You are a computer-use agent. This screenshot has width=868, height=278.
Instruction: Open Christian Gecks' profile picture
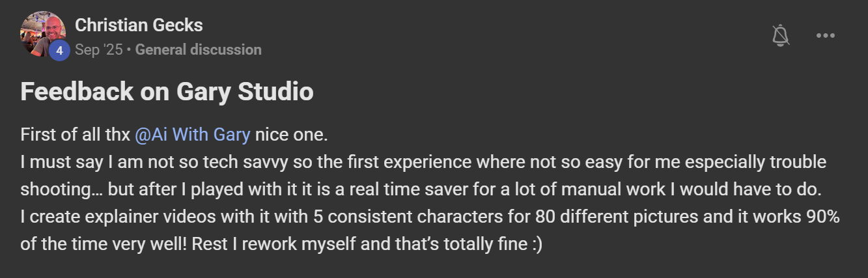coord(42,33)
